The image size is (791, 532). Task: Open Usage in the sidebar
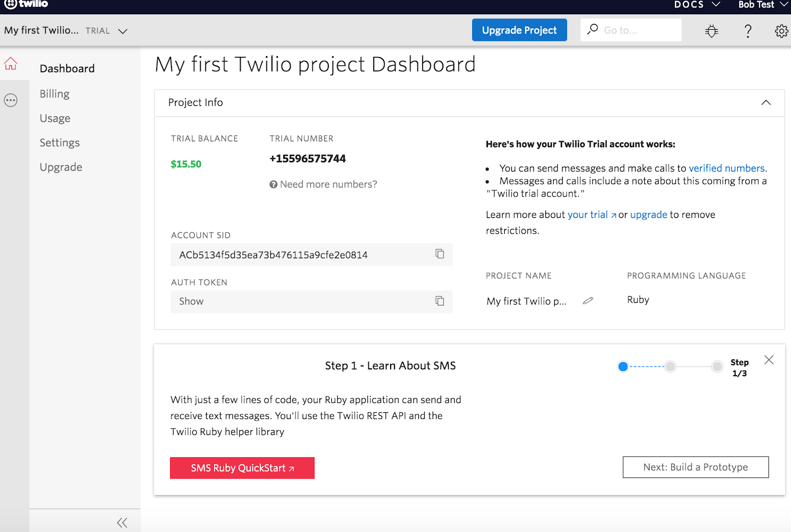[55, 119]
